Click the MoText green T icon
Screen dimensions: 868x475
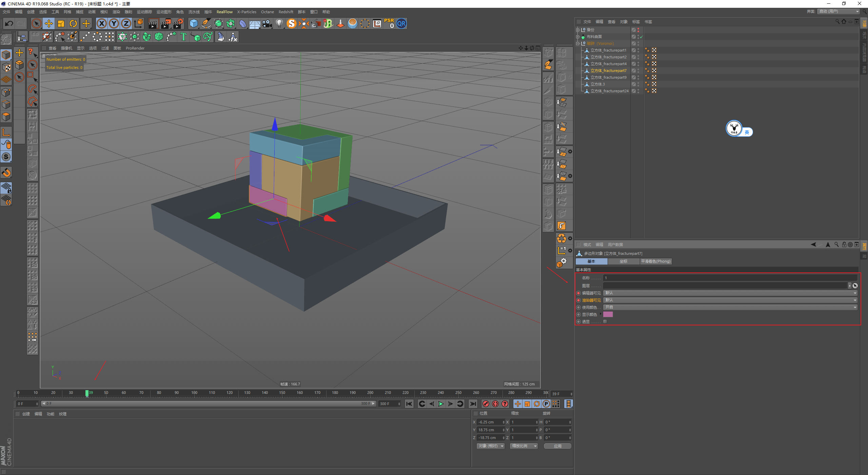coord(183,37)
